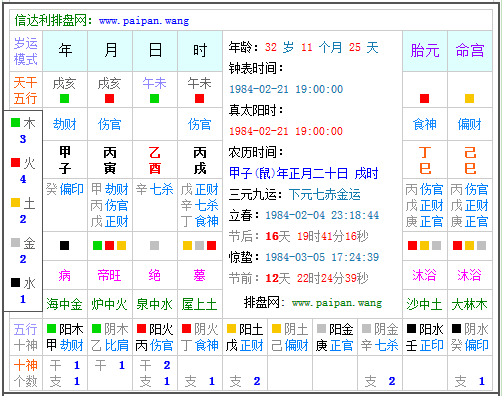502x396 pixels.
Task: Click the blue 午未 above the day pillar
Action: (x=154, y=83)
